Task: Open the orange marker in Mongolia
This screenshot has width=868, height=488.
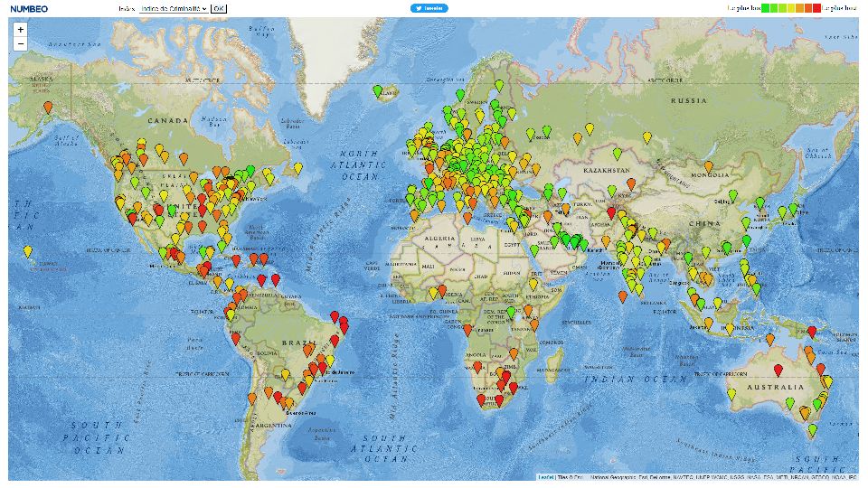Action: 709,166
